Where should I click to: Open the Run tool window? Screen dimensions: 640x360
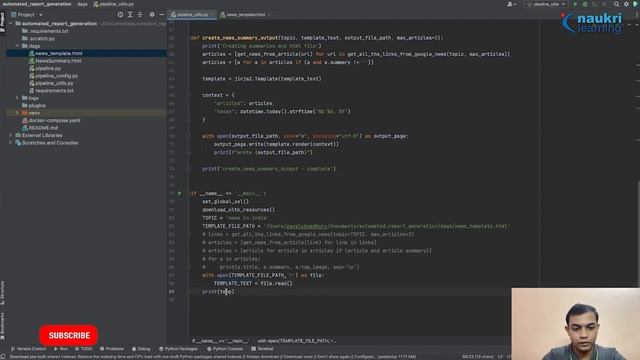tap(61, 349)
